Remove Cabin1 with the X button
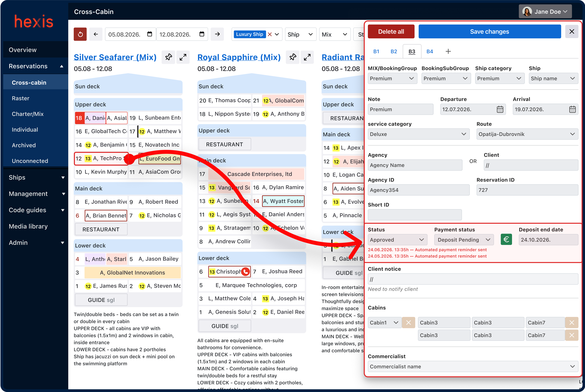Viewport: 585px width, 392px height. [x=408, y=323]
